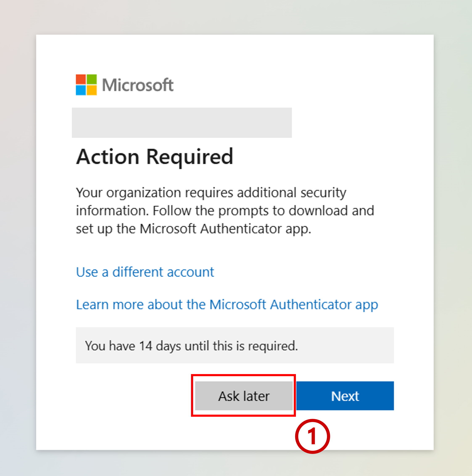
Task: Click the circled number 1 annotation marker
Action: (312, 436)
